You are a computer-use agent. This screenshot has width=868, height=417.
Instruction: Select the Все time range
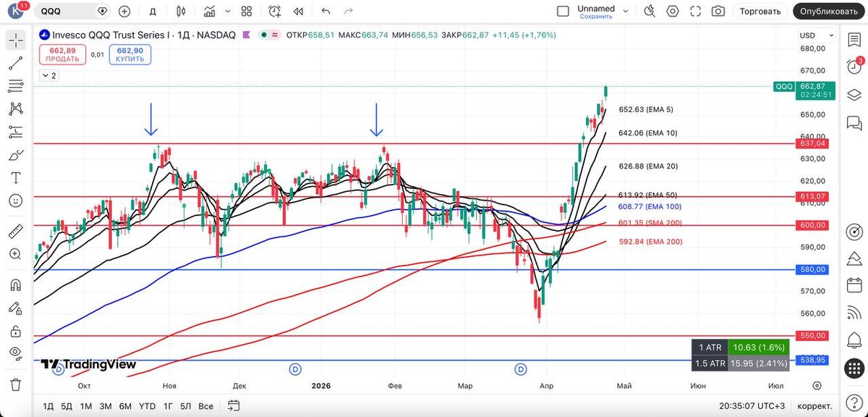205,406
